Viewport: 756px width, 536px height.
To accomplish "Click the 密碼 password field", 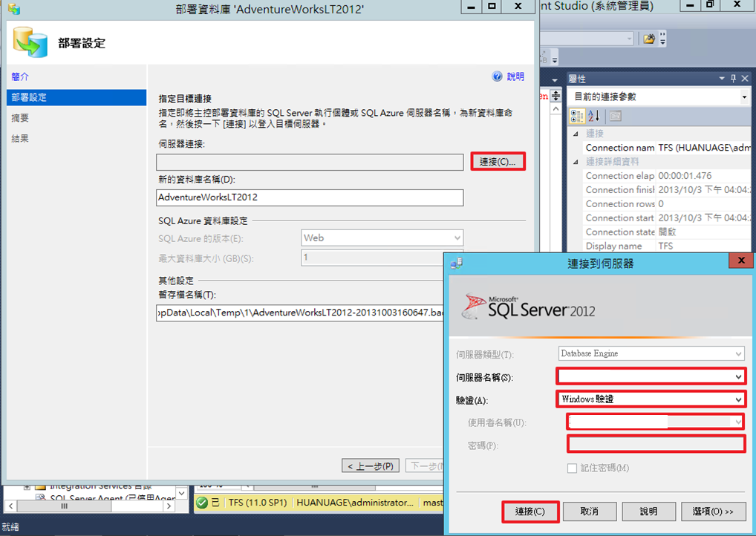I will click(x=656, y=444).
